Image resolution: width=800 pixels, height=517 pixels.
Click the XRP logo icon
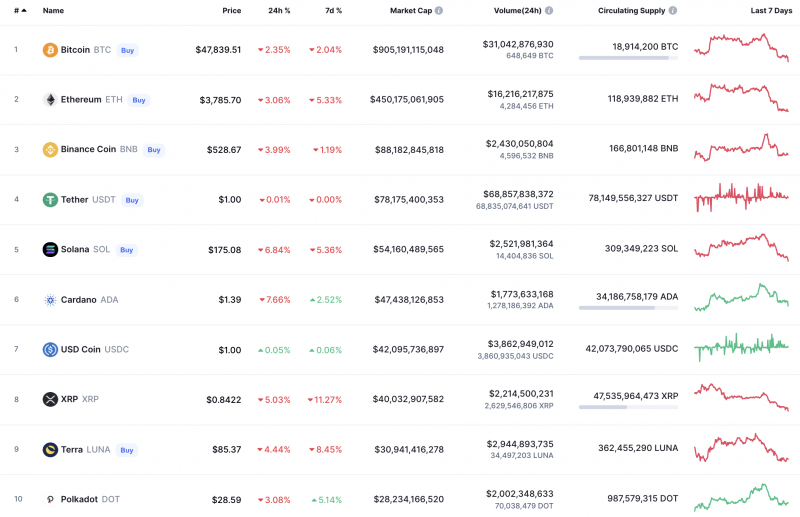50,399
